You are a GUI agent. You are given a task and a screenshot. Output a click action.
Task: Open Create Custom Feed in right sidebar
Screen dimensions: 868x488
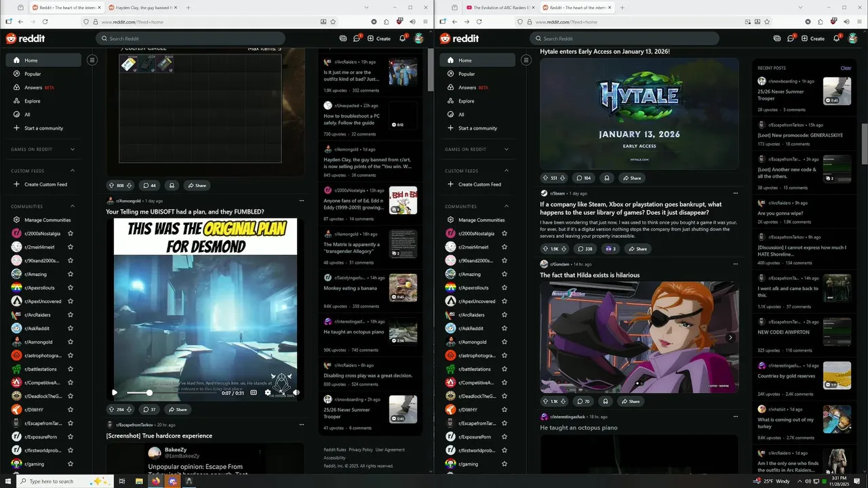pos(477,184)
